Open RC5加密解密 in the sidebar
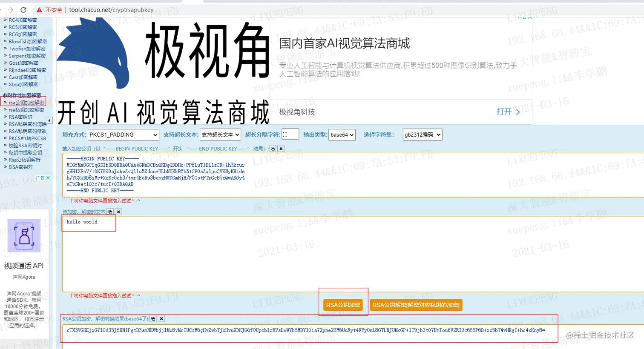The width and height of the screenshot is (644, 349). coord(23,27)
